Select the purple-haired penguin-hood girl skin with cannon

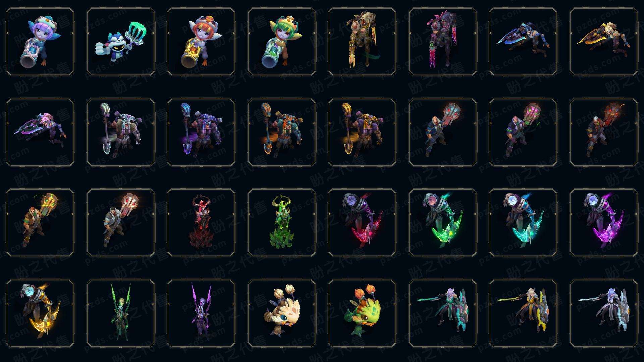(40, 42)
